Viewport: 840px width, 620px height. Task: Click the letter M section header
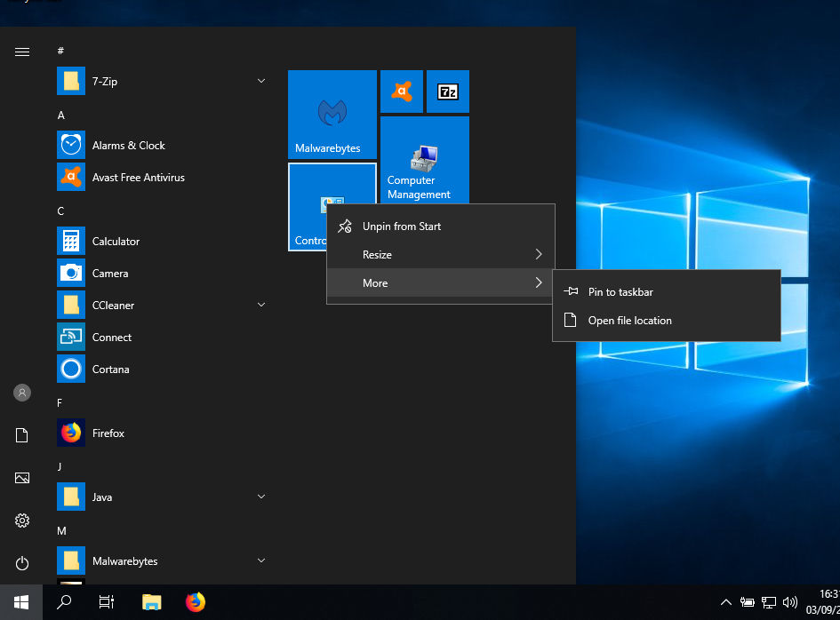[x=61, y=530]
